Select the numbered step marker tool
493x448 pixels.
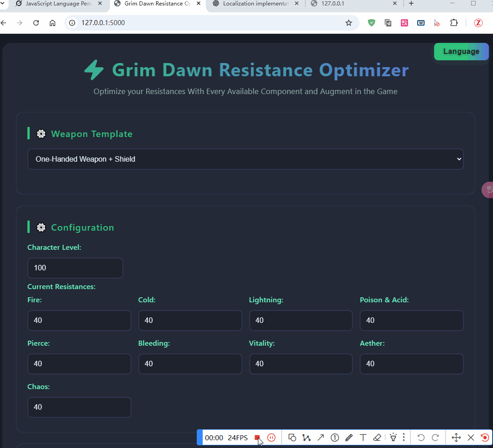tap(335, 437)
